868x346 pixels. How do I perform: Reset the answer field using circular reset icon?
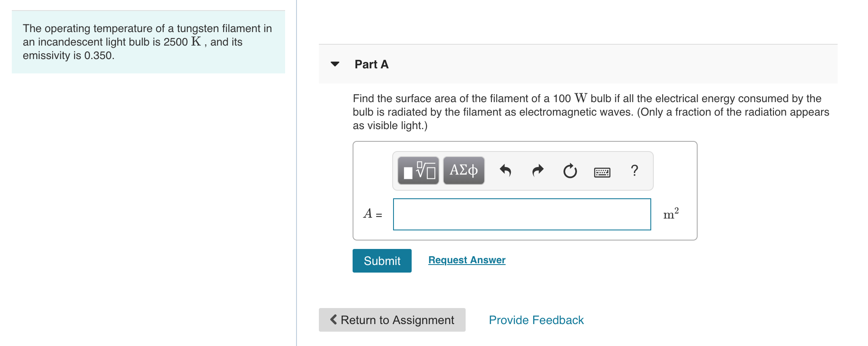(x=570, y=170)
